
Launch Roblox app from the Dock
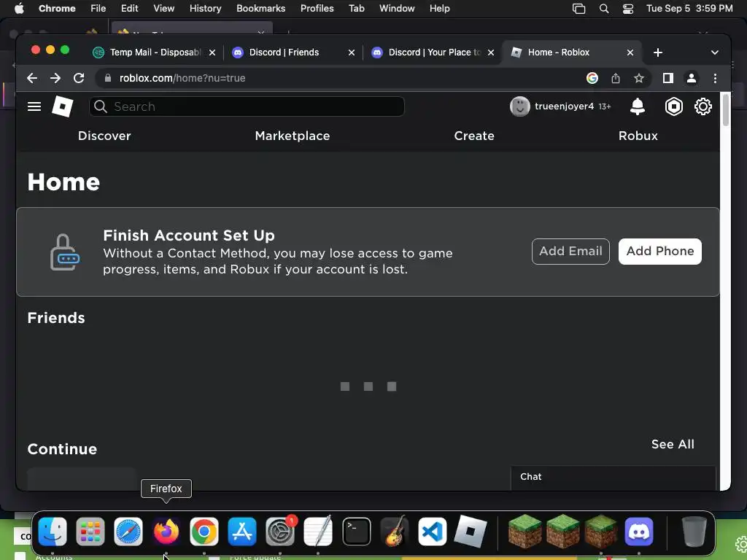click(x=471, y=531)
